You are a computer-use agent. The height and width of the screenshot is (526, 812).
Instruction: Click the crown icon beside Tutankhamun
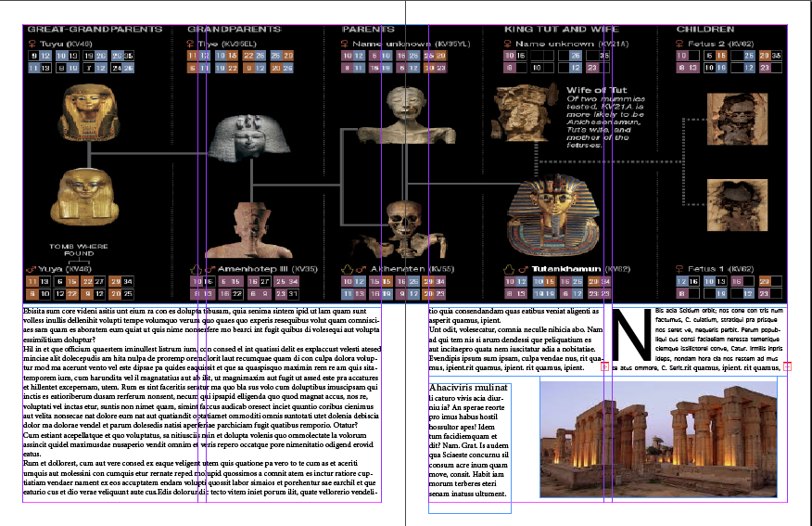tap(509, 269)
